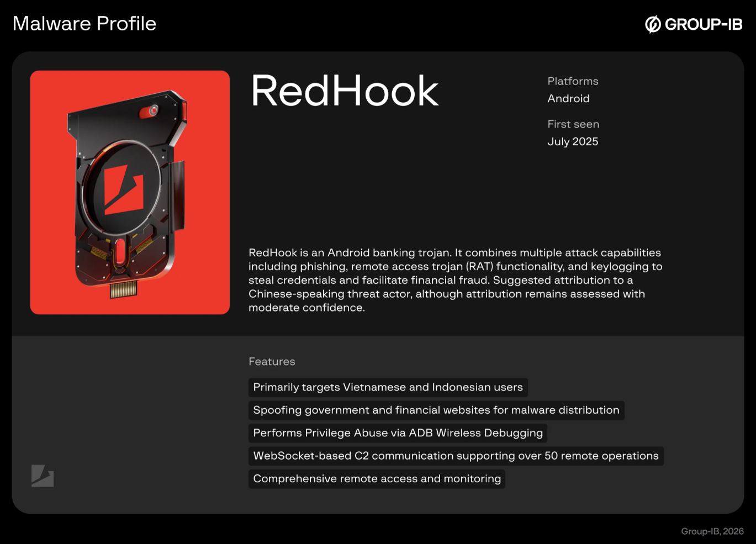Select 'Primarily targets Vietnamese and Indonesian users' tag
This screenshot has height=544, width=756.
point(388,387)
